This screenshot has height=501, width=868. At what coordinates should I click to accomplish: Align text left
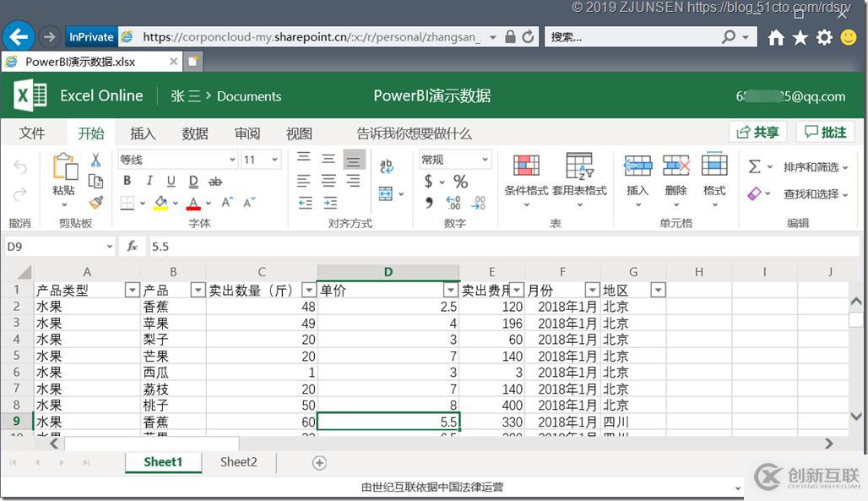click(304, 181)
